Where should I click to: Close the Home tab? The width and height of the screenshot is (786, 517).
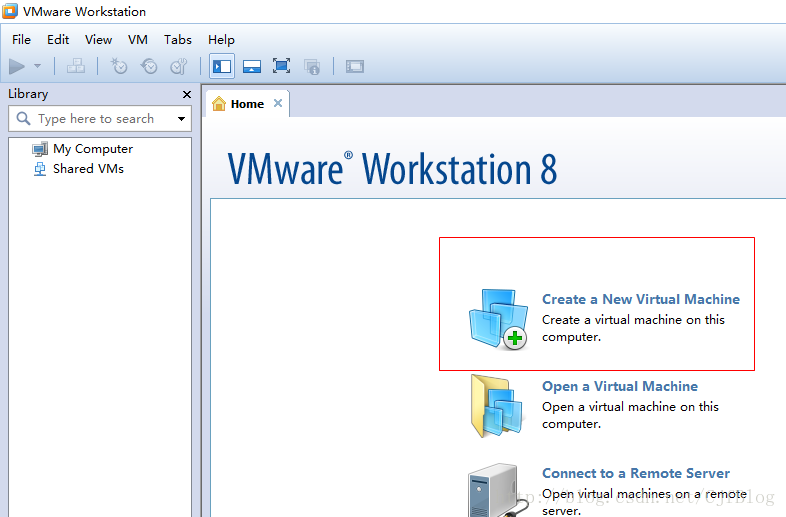(x=278, y=103)
